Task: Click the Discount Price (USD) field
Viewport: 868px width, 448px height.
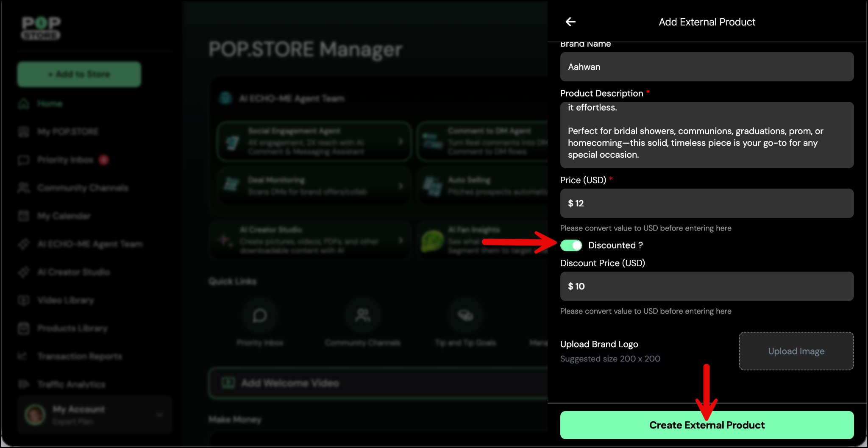Action: coord(707,287)
